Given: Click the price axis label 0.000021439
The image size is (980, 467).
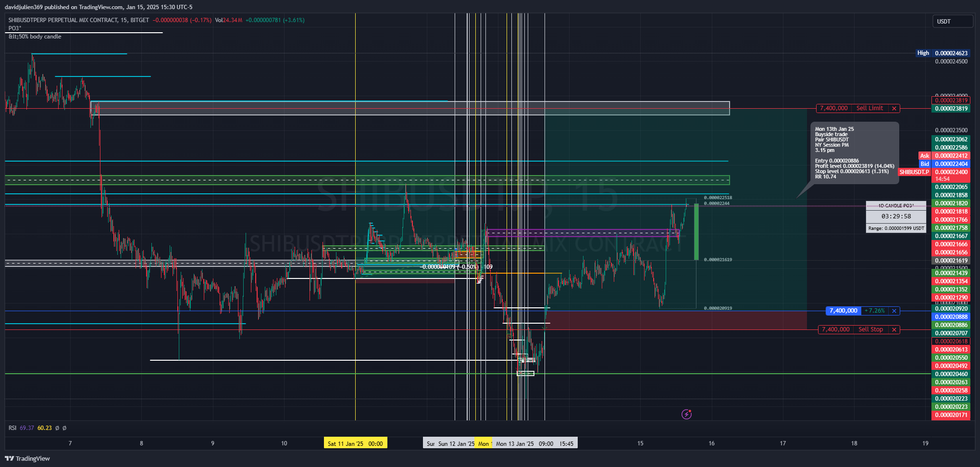Looking at the screenshot, I should point(951,273).
